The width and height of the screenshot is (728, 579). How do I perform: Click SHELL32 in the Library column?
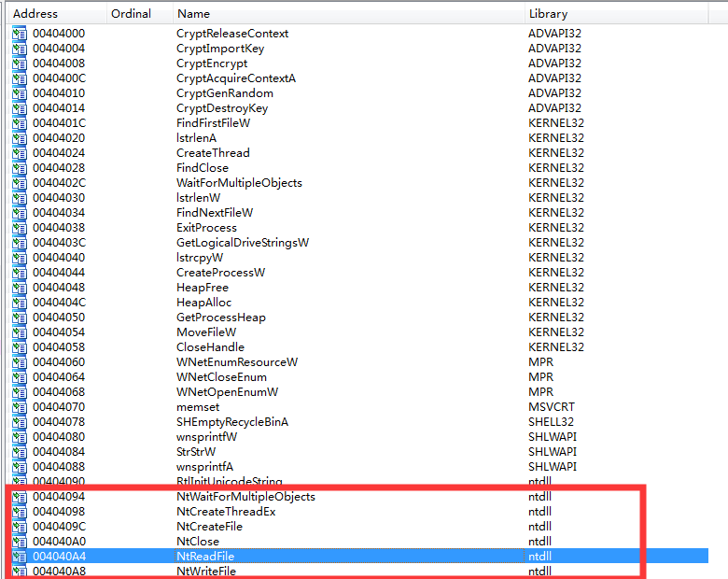tap(551, 422)
